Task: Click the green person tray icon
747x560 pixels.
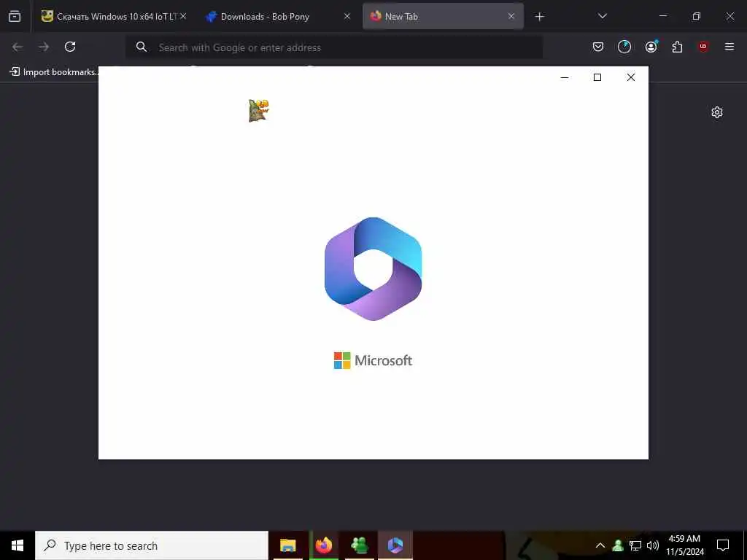Action: tap(618, 545)
